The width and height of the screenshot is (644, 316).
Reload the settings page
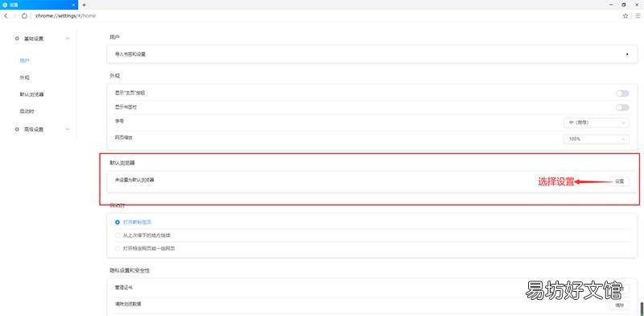pyautogui.click(x=24, y=15)
